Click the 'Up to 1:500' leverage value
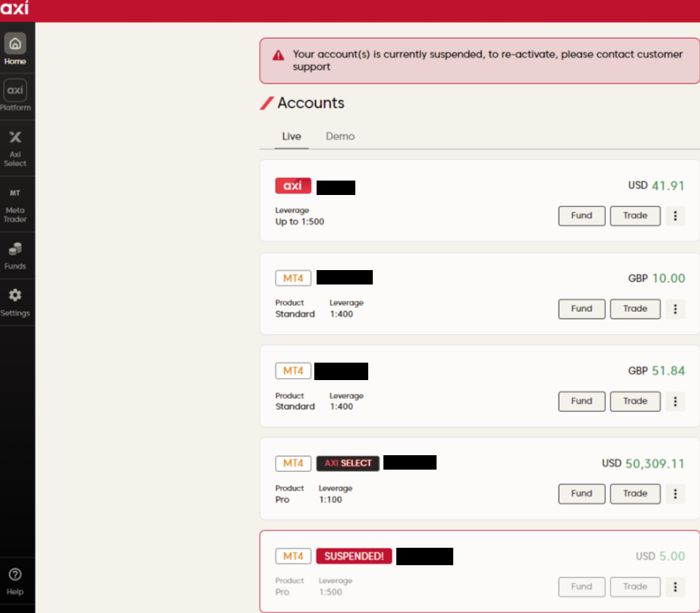Image resolution: width=700 pixels, height=613 pixels. 300,222
